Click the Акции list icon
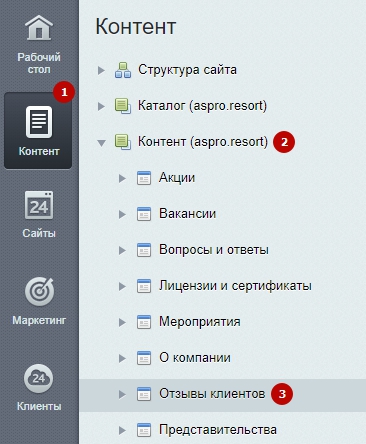Screen dimensions: 366x444 [144, 178]
